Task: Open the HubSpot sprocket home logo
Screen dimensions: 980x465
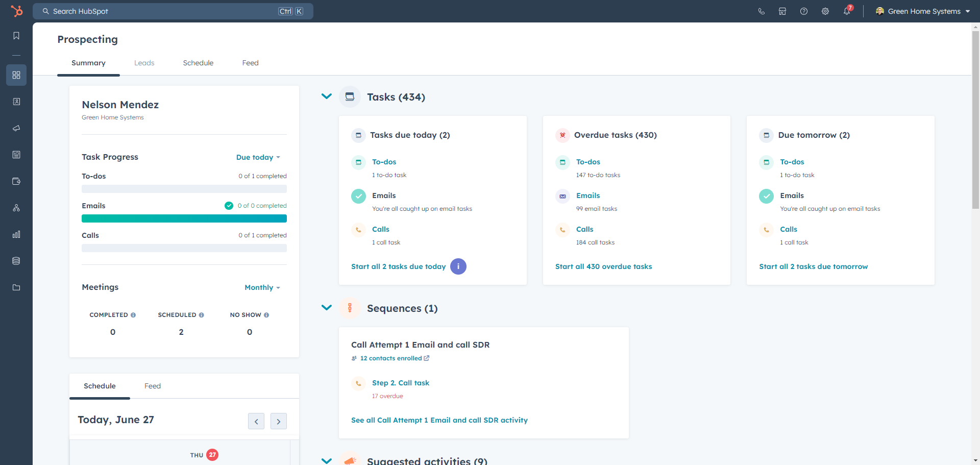Action: pyautogui.click(x=16, y=11)
